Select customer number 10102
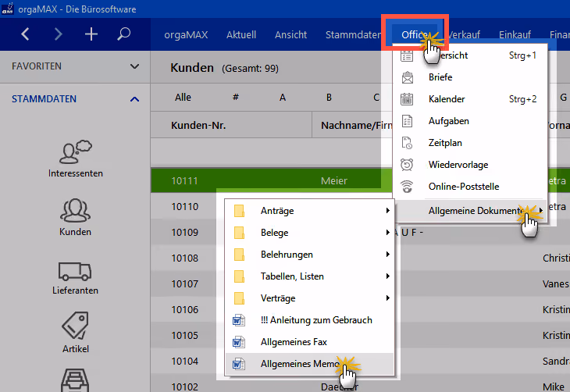 point(185,387)
